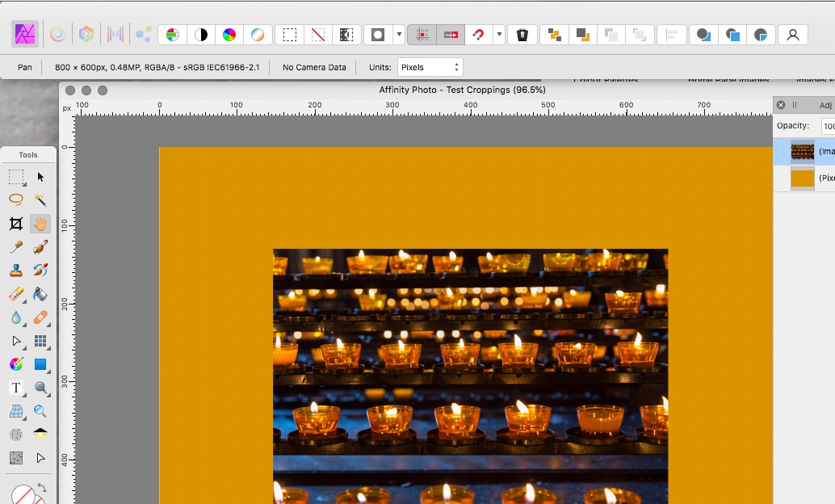Image resolution: width=835 pixels, height=504 pixels.
Task: Toggle snapping with the magnet icon
Action: click(478, 34)
